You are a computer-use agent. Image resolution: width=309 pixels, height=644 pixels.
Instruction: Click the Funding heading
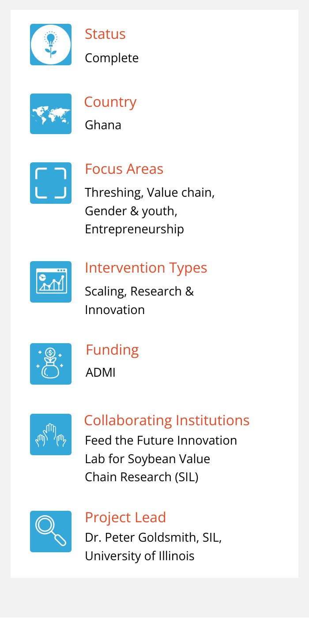point(113,350)
